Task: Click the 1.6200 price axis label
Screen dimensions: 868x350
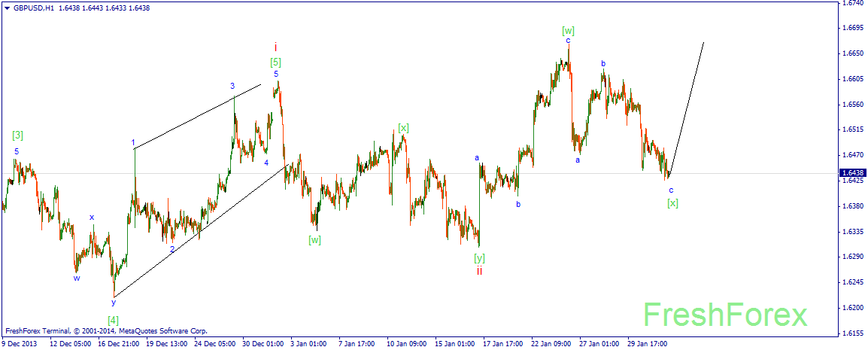Action: (x=853, y=308)
